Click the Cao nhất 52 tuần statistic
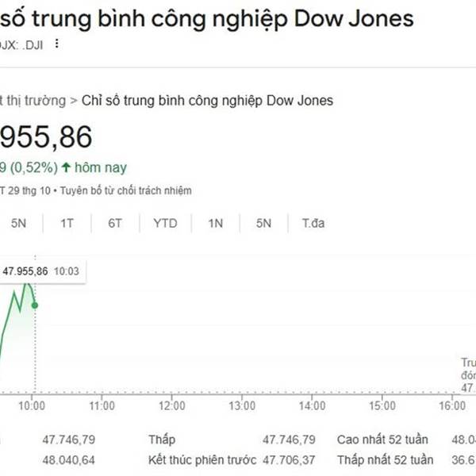Screen dimensions: 476x476 click(382, 440)
